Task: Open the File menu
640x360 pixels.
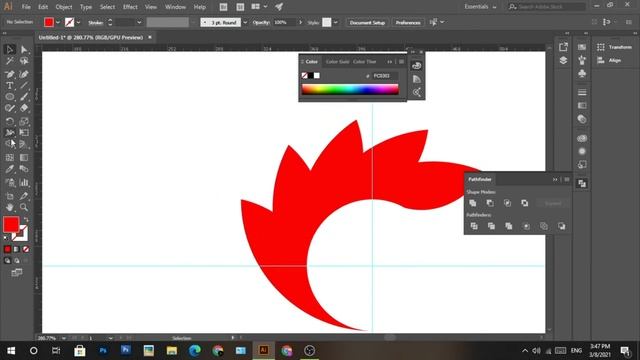Action: (x=26, y=7)
